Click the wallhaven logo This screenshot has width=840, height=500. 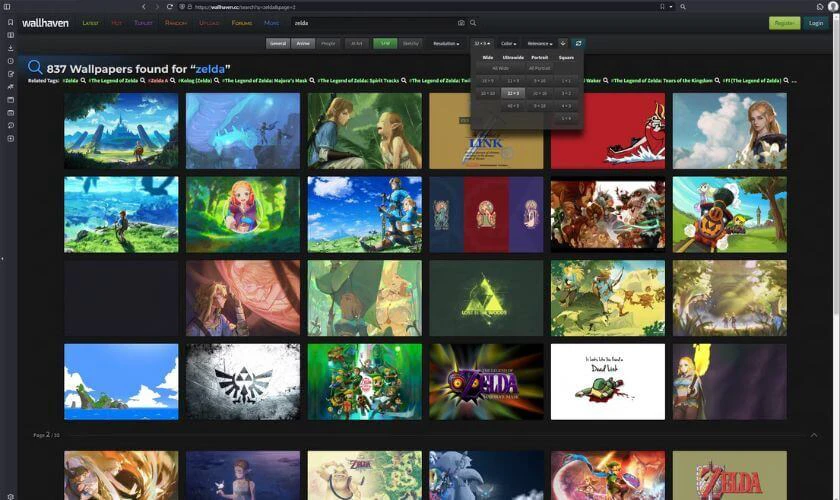point(45,23)
